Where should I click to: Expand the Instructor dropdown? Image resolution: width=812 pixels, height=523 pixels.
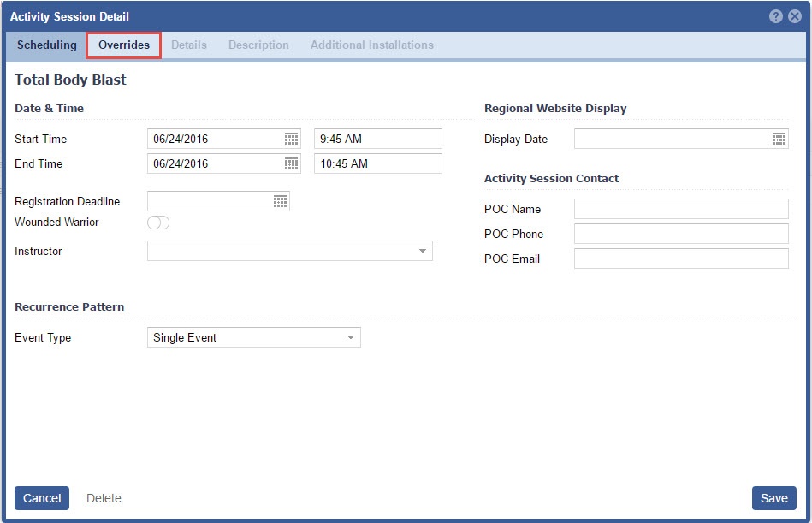tap(422, 251)
